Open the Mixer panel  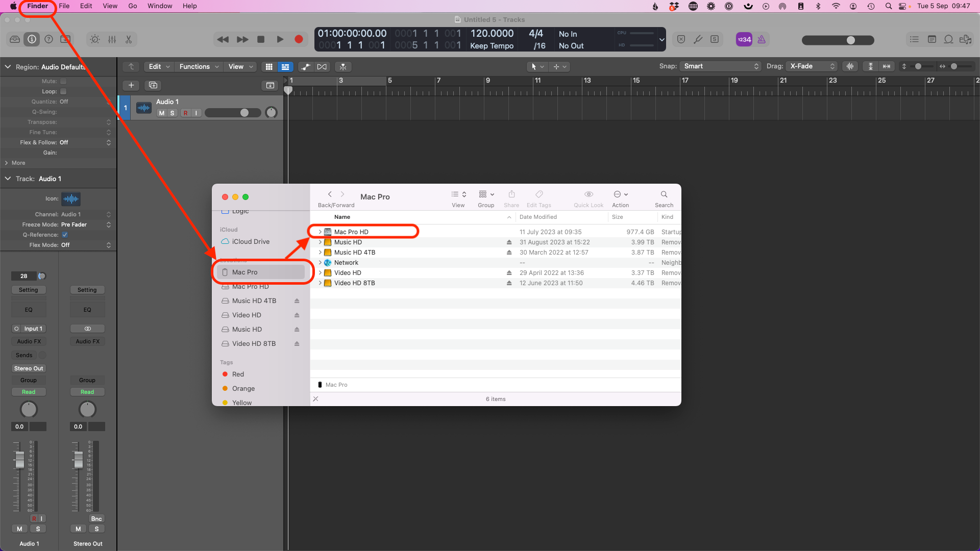(112, 39)
